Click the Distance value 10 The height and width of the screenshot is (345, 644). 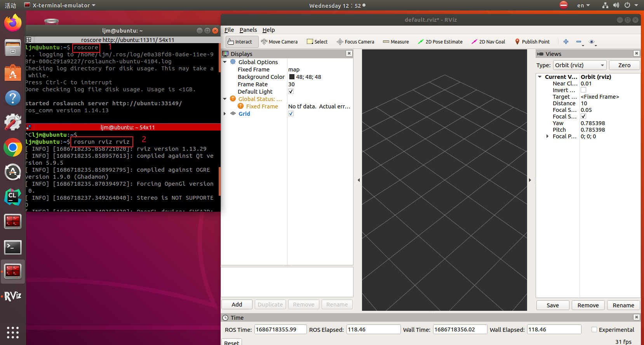(584, 103)
